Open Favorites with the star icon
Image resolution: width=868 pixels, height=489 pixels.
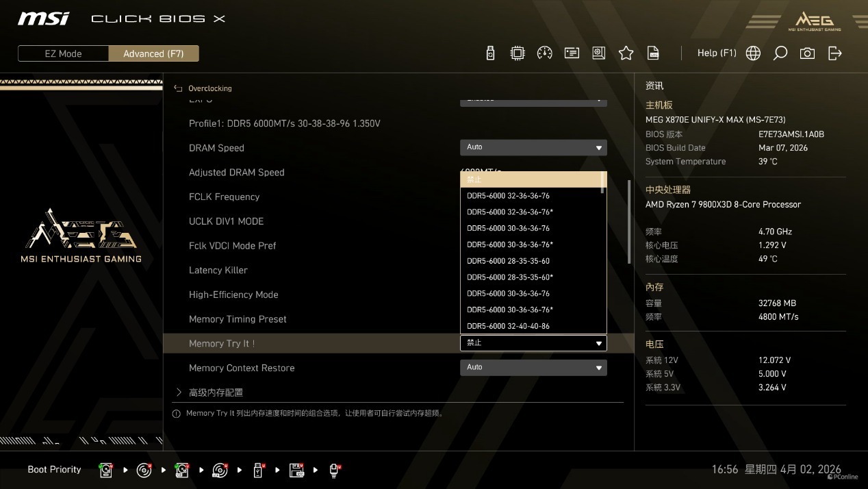click(x=626, y=53)
